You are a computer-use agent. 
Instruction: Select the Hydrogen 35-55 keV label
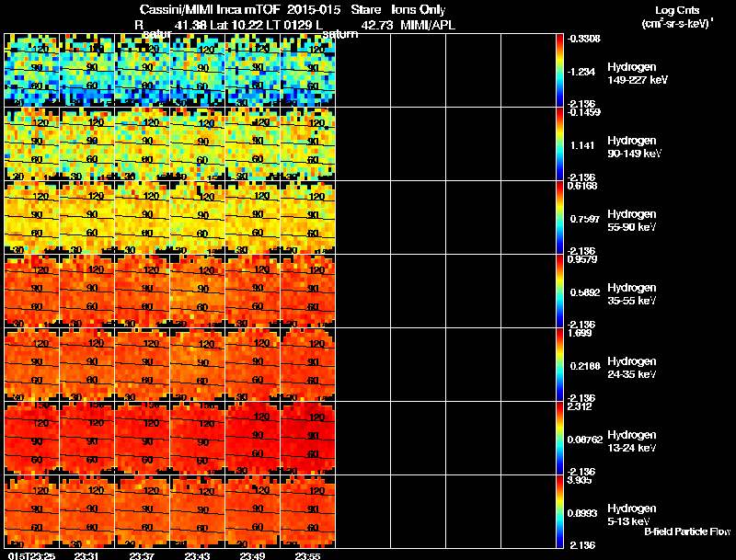coord(632,294)
